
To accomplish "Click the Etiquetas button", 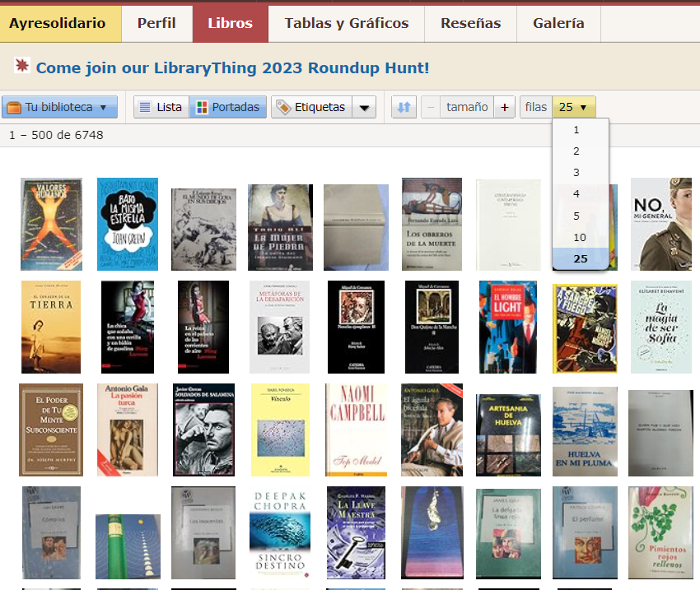I will point(311,107).
